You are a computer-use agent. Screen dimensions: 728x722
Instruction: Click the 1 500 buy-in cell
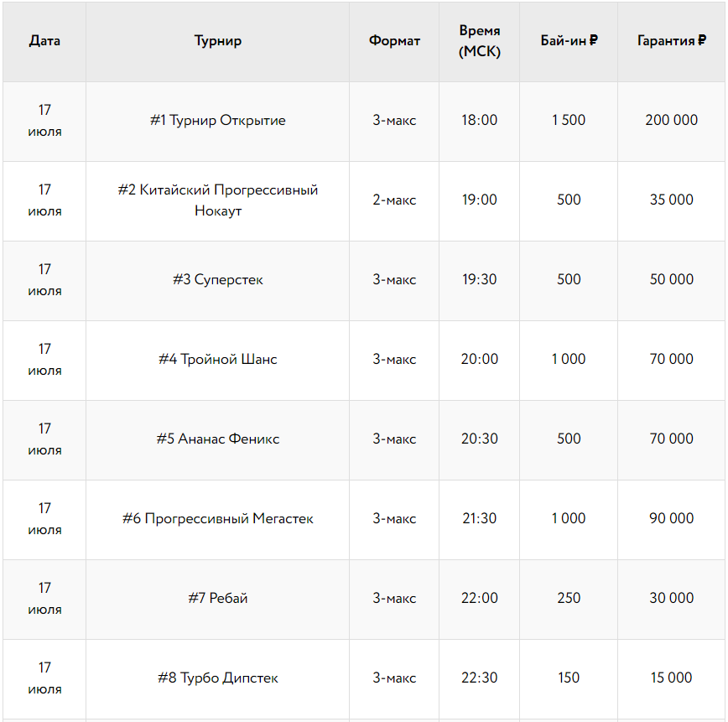(569, 121)
